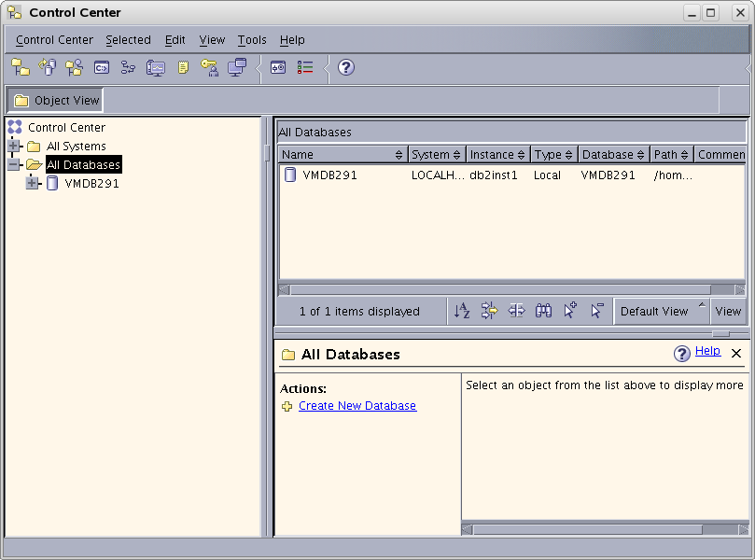Open the Edit menu
The image size is (755, 560).
point(175,40)
